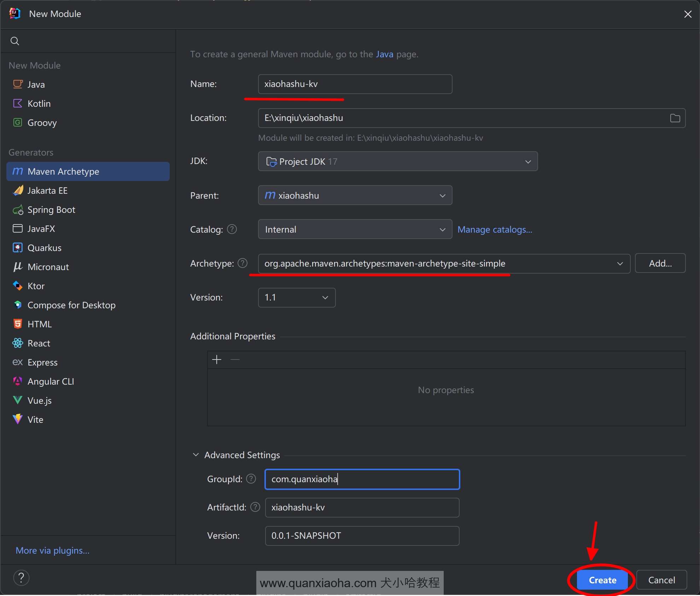Click the search magnifier icon
Viewport: 700px width, 596px height.
[x=15, y=41]
